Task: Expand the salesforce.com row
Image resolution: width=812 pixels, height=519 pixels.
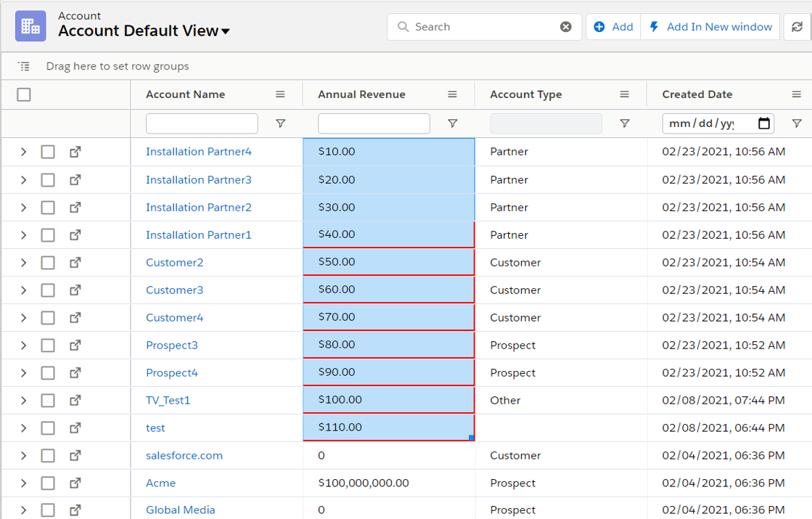Action: click(x=23, y=456)
